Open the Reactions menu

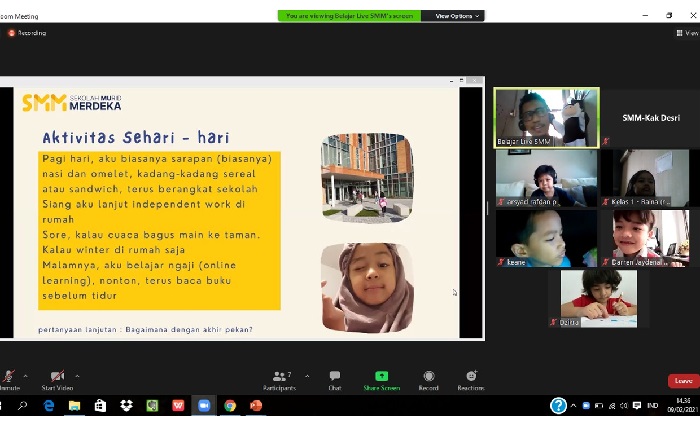(471, 380)
